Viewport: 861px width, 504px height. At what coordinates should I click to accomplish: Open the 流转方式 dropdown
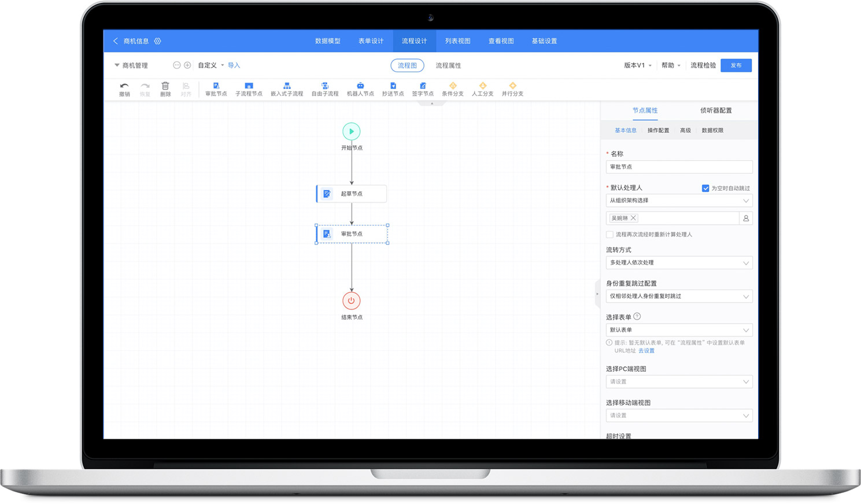click(679, 263)
